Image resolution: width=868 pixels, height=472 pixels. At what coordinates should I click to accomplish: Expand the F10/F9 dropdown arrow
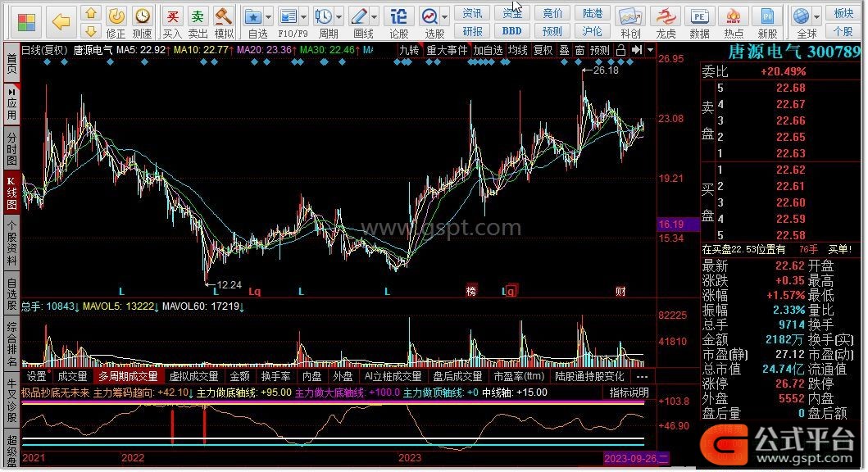(303, 17)
